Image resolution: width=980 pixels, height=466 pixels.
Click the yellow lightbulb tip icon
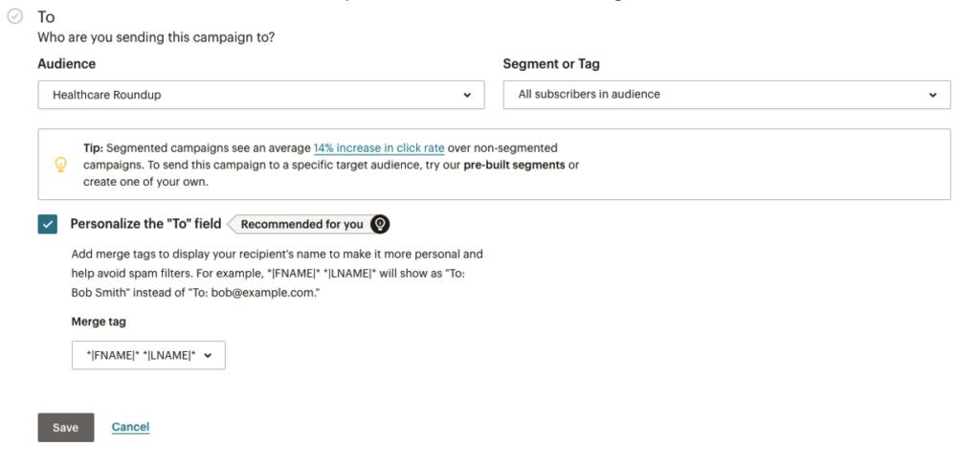click(x=61, y=165)
